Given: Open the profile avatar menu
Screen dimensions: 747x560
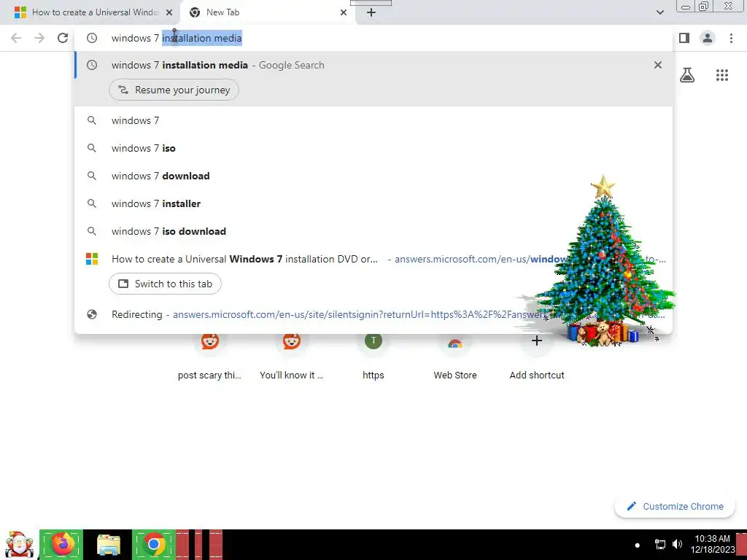Looking at the screenshot, I should point(708,38).
